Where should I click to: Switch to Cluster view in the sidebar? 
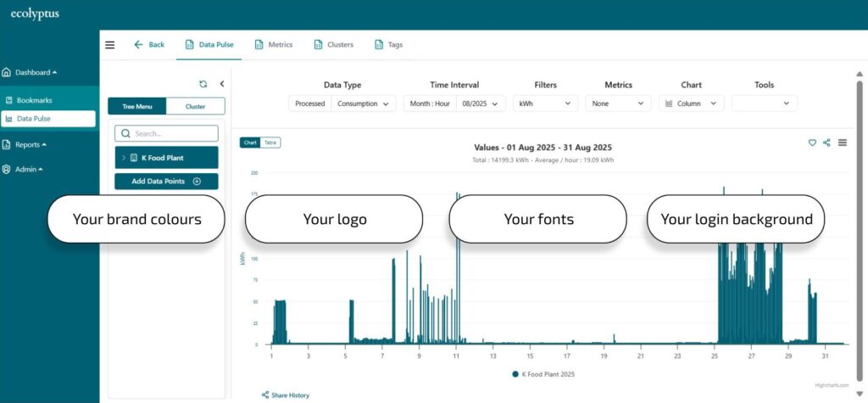(x=195, y=107)
